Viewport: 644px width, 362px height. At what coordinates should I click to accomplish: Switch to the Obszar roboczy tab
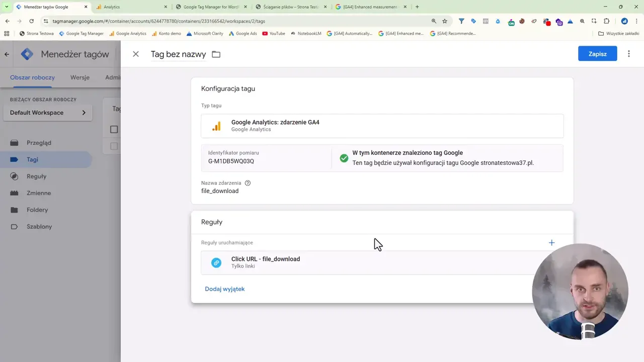tap(32, 77)
